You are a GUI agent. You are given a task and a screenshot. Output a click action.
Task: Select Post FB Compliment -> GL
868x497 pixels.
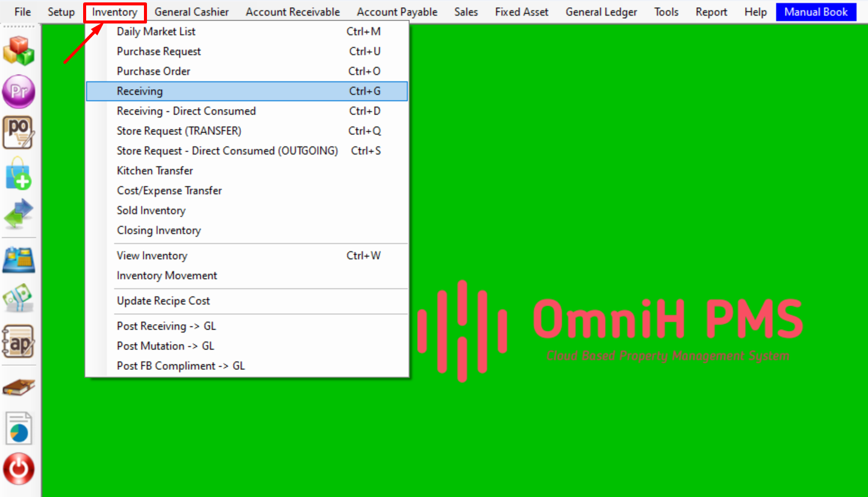tap(247, 366)
